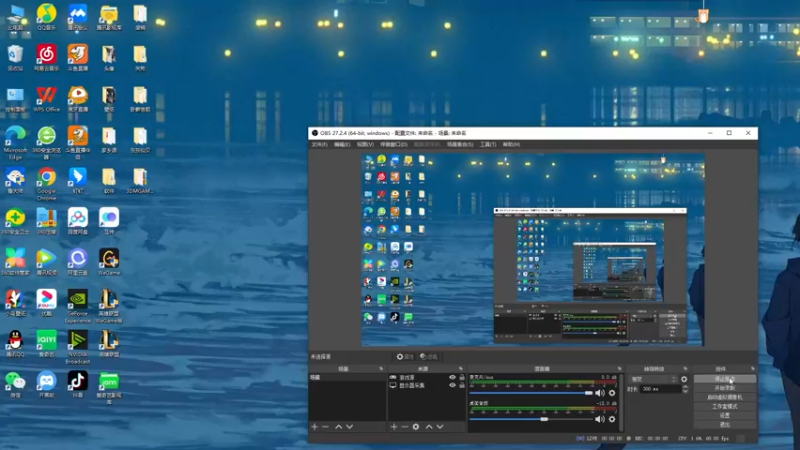Image resolution: width=800 pixels, height=450 pixels.
Task: Open 桌面音频 mixer gear settings
Action: point(612,419)
